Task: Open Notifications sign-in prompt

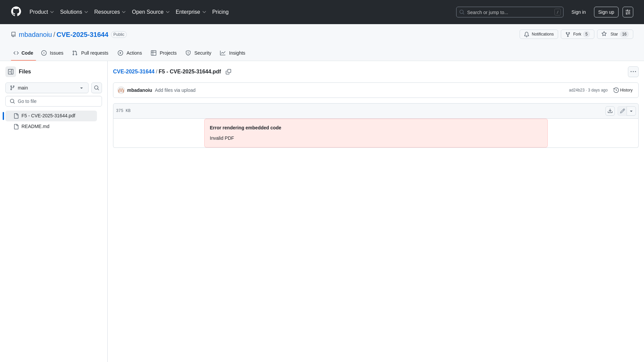Action: click(539, 34)
